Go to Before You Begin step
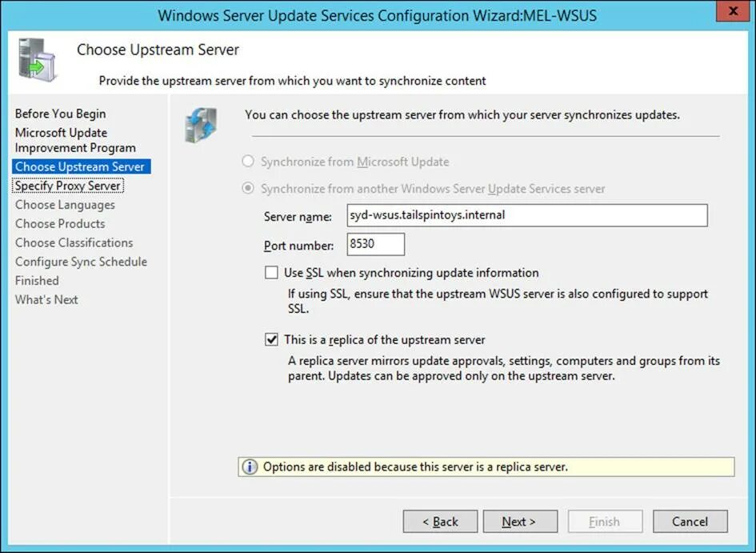 pos(60,114)
